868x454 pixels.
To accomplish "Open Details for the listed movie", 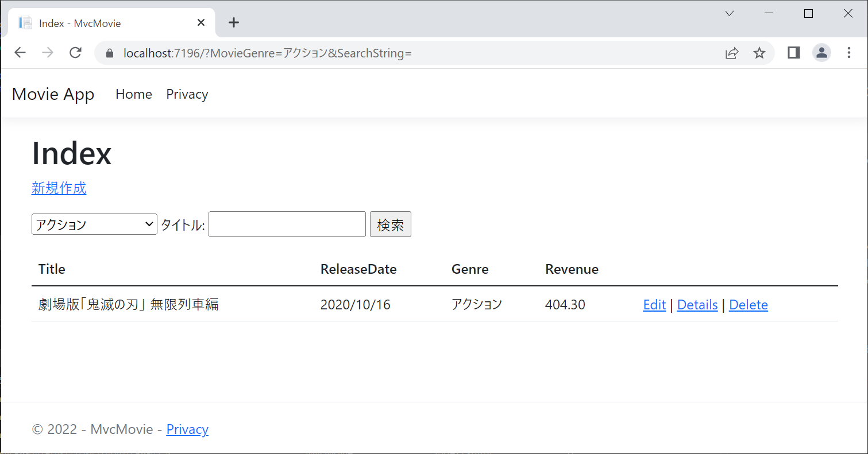I will click(x=697, y=305).
